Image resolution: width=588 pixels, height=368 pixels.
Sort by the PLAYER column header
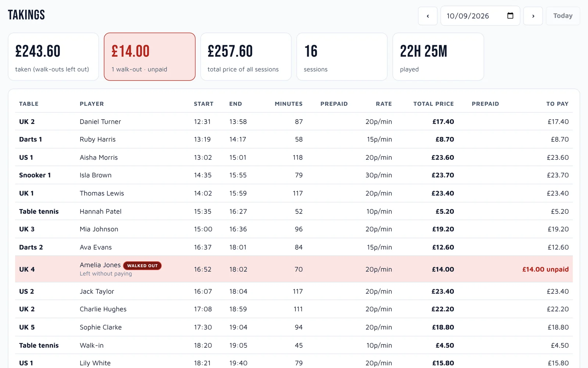coord(92,104)
